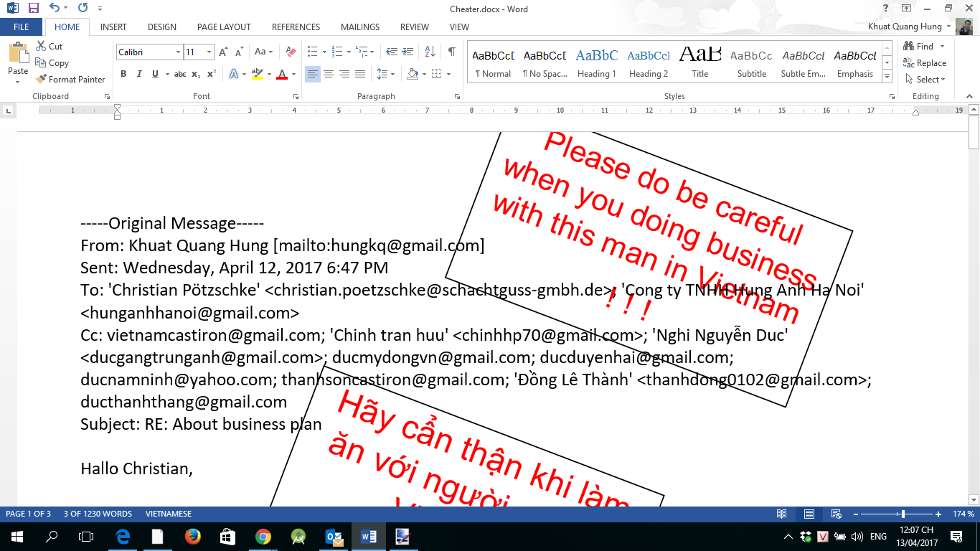The width and height of the screenshot is (980, 551).
Task: Apply superscript formatting
Action: (x=212, y=74)
